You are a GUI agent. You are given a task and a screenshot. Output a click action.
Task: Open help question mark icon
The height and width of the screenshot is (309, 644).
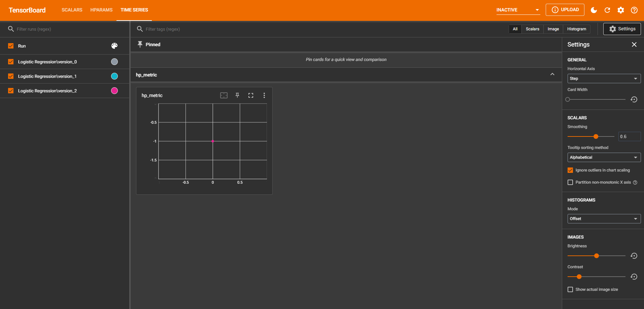[634, 10]
